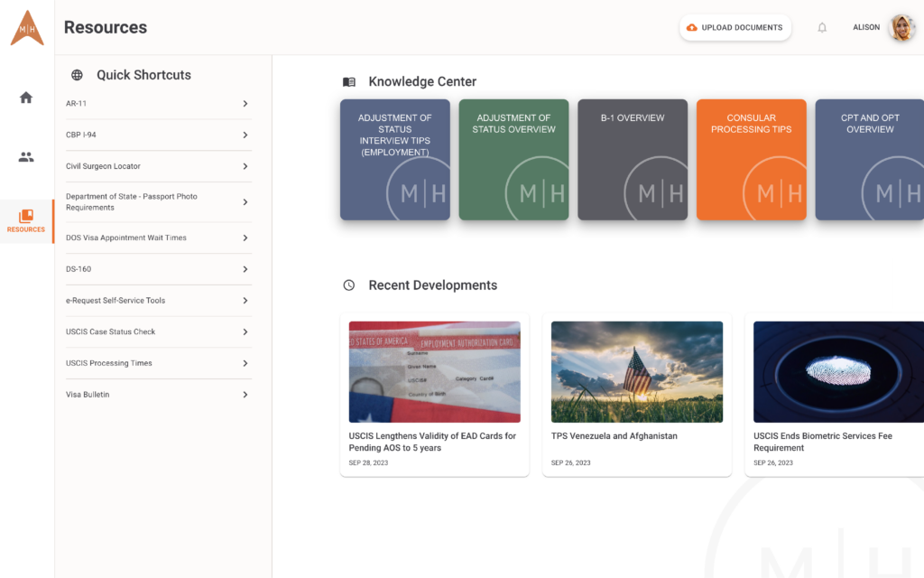Click the flag-in-field article image
Screen dimensions: 924x578
[x=637, y=372]
